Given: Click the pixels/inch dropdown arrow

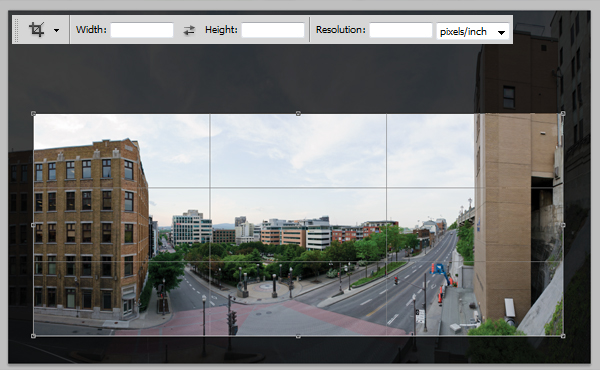Looking at the screenshot, I should (x=501, y=33).
